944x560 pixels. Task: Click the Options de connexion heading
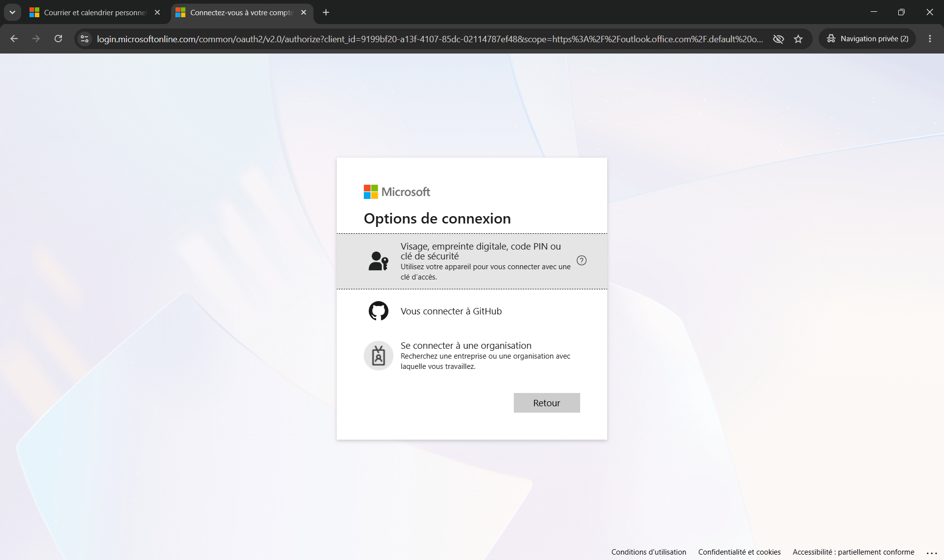(x=437, y=219)
